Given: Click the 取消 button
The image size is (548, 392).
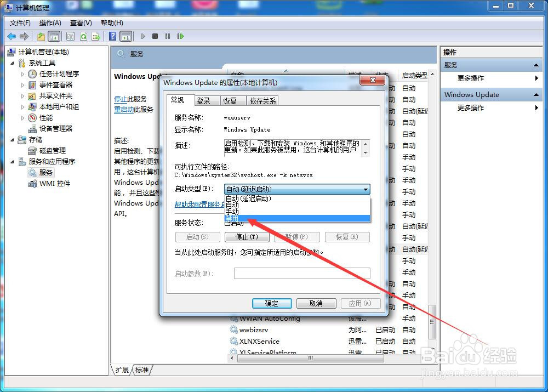Looking at the screenshot, I should point(316,303).
